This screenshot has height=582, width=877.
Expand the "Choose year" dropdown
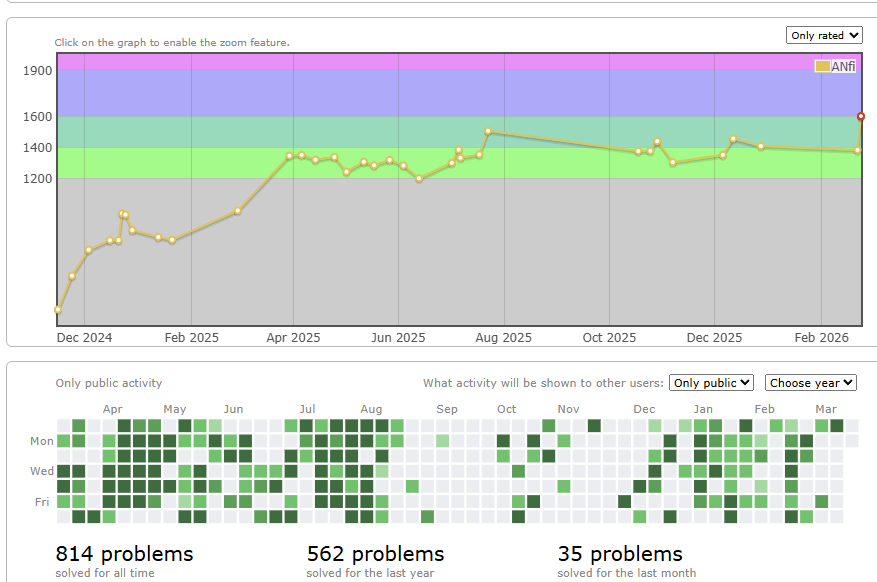click(810, 383)
